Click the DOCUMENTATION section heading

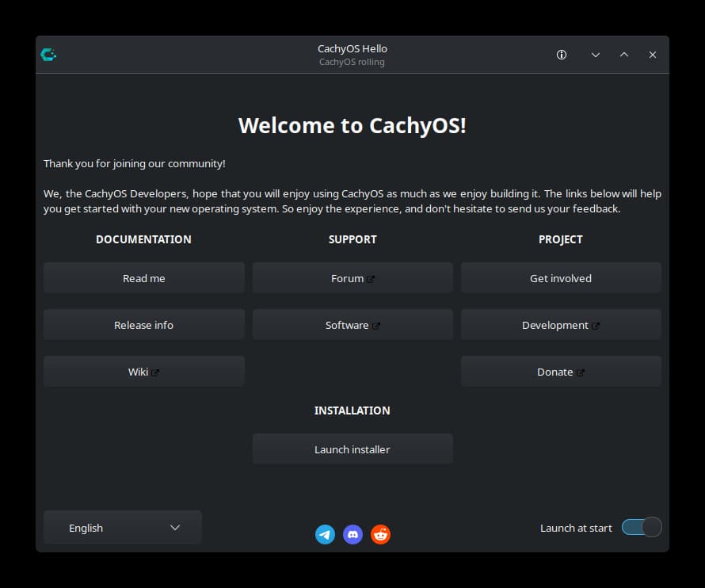click(144, 239)
